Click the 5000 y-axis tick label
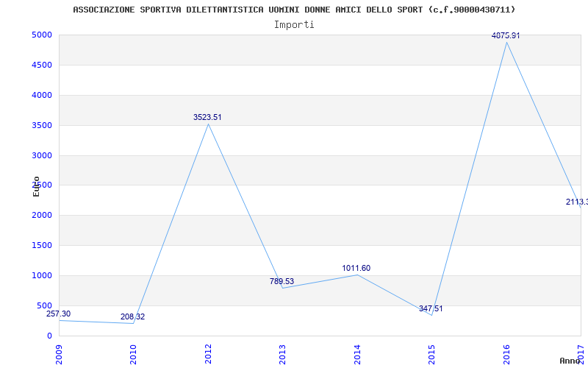 click(42, 35)
